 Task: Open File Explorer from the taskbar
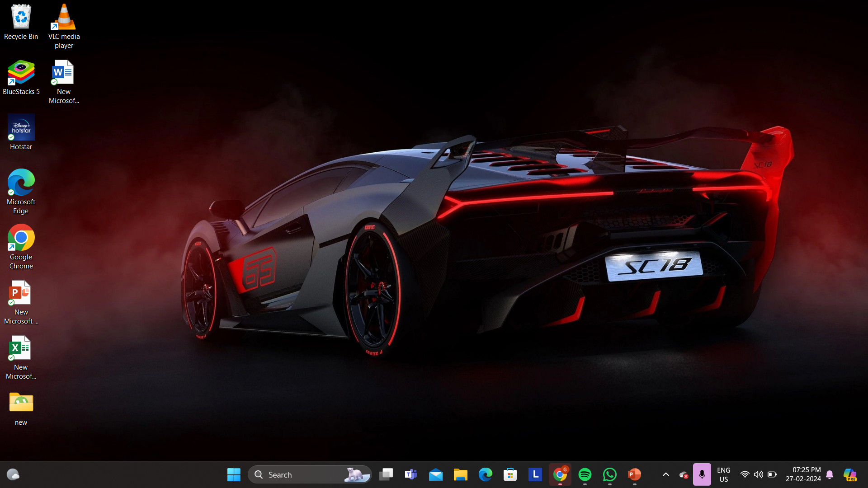click(x=460, y=474)
